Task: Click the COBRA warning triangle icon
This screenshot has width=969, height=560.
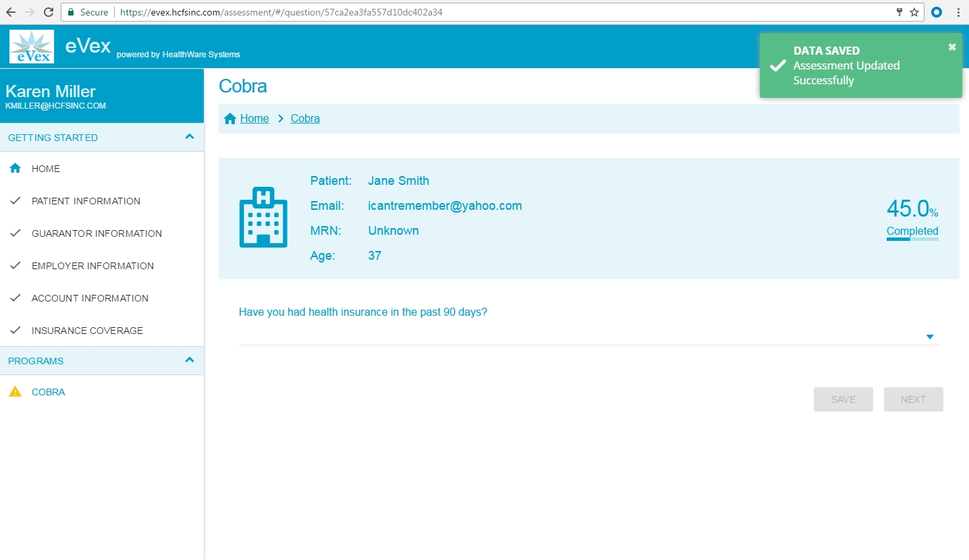Action: pos(15,392)
